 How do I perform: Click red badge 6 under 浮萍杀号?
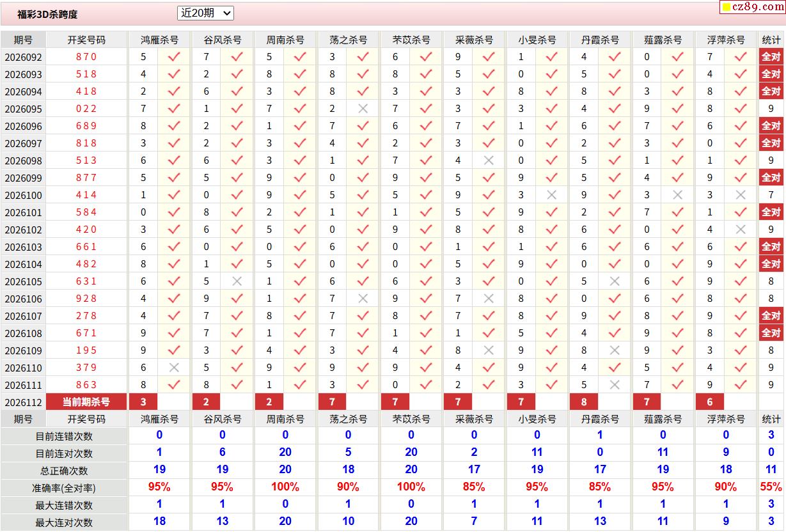[x=710, y=402]
